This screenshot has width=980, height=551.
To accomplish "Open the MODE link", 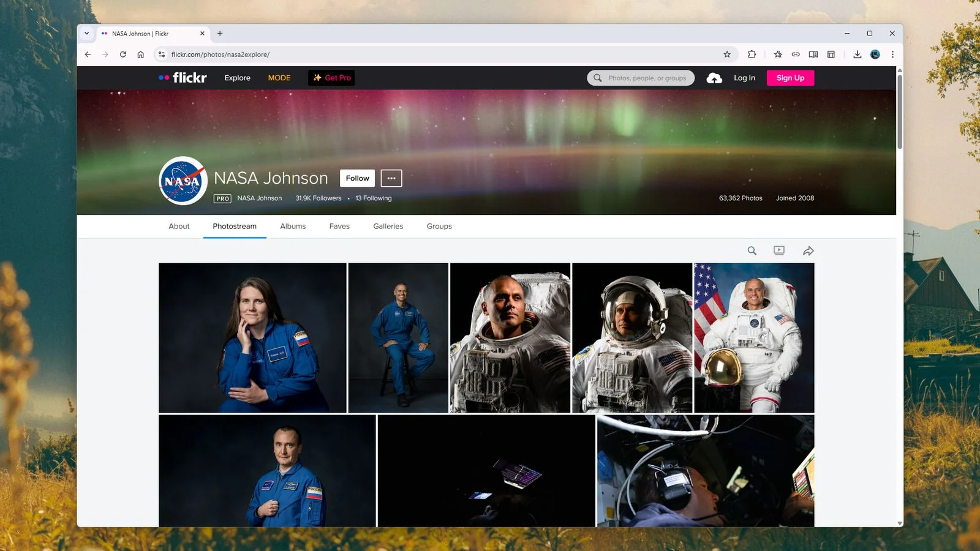I will point(279,78).
